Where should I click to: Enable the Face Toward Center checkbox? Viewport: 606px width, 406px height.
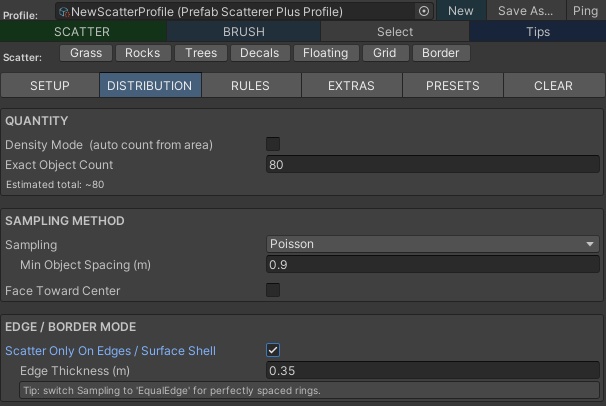point(273,290)
